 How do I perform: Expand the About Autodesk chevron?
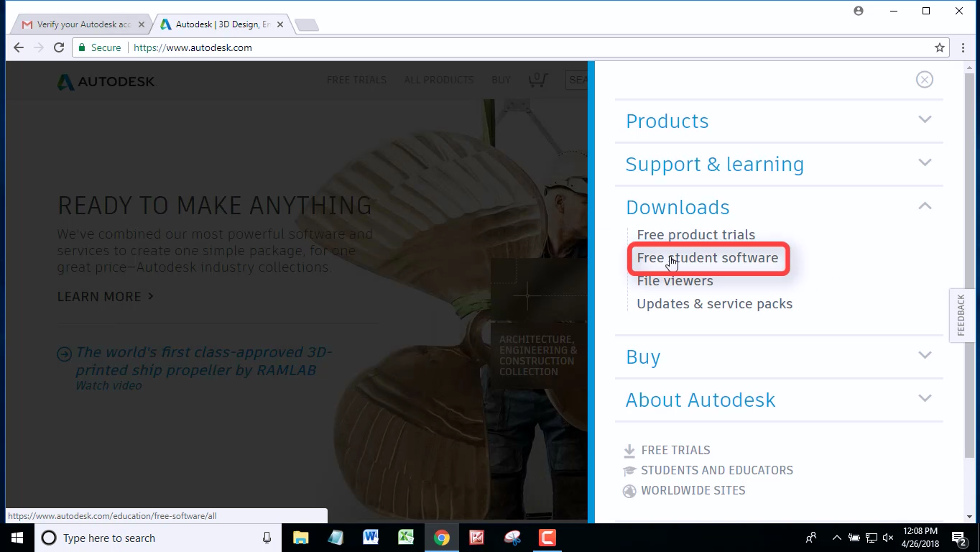point(925,398)
